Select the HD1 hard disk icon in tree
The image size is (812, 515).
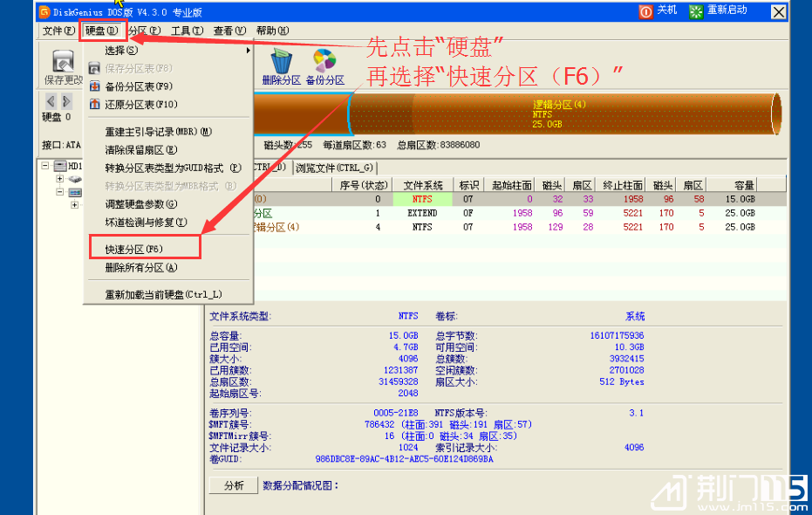pyautogui.click(x=60, y=167)
